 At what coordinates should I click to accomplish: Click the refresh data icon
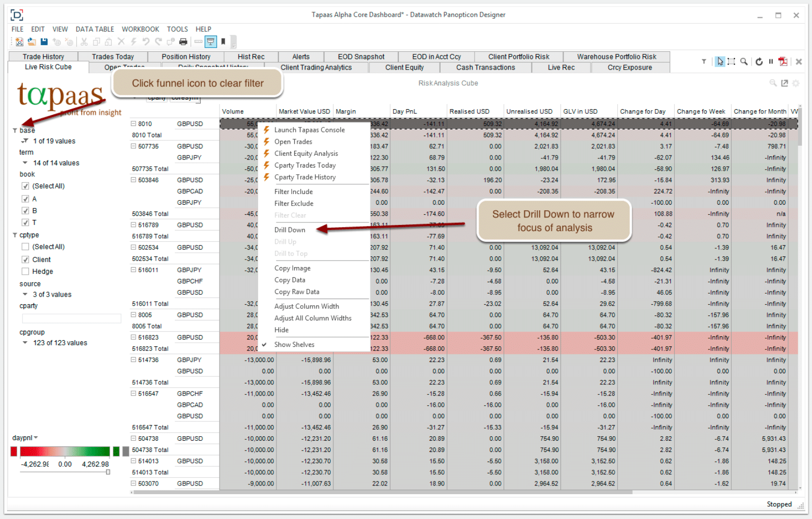tap(759, 61)
